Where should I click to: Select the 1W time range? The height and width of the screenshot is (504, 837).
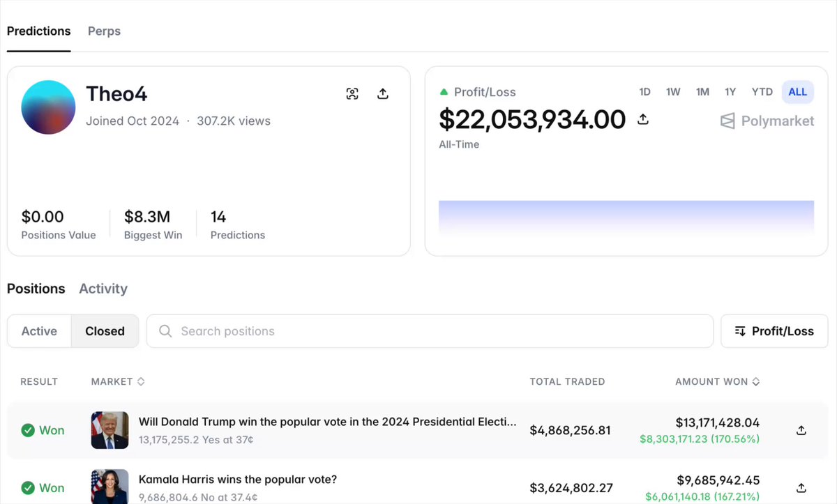click(673, 92)
